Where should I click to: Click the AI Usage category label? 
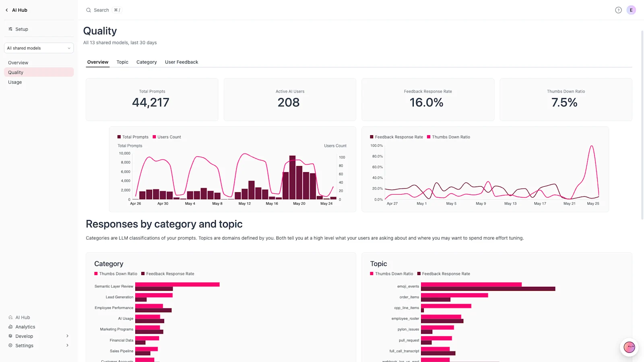tap(126, 319)
